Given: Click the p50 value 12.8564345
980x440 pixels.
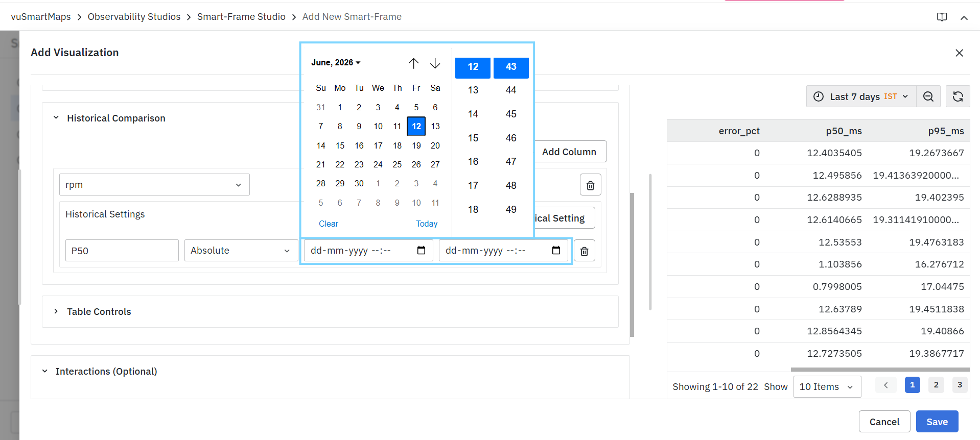Looking at the screenshot, I should point(834,331).
